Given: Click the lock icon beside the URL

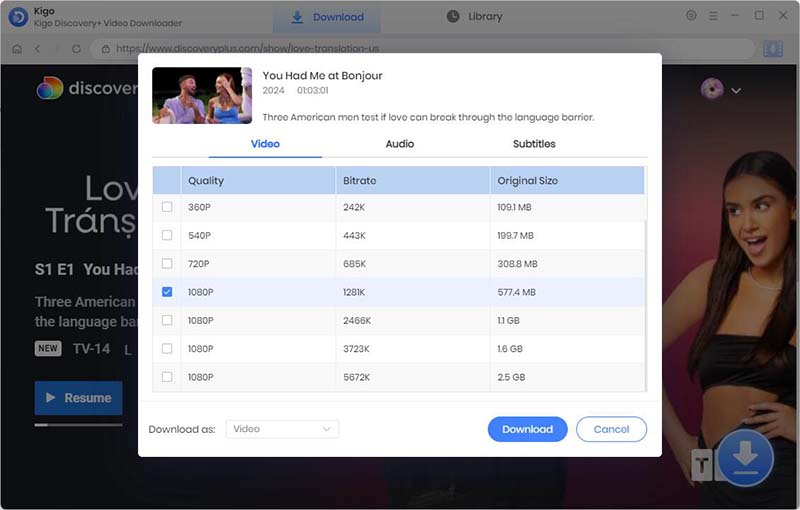Looking at the screenshot, I should pos(106,49).
